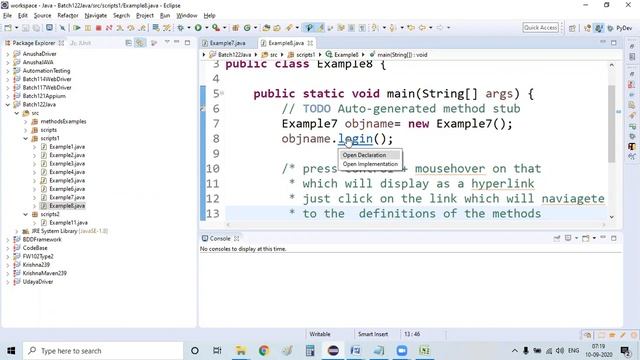Click the Resume debug green arrow icon
Image resolution: width=640 pixels, height=360 pixels.
coord(77,28)
